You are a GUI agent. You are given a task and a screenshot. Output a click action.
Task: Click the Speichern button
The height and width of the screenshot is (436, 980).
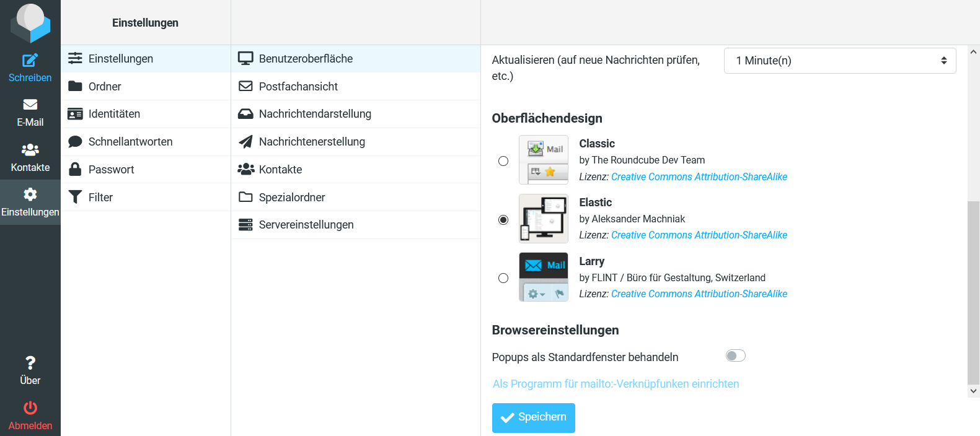533,417
